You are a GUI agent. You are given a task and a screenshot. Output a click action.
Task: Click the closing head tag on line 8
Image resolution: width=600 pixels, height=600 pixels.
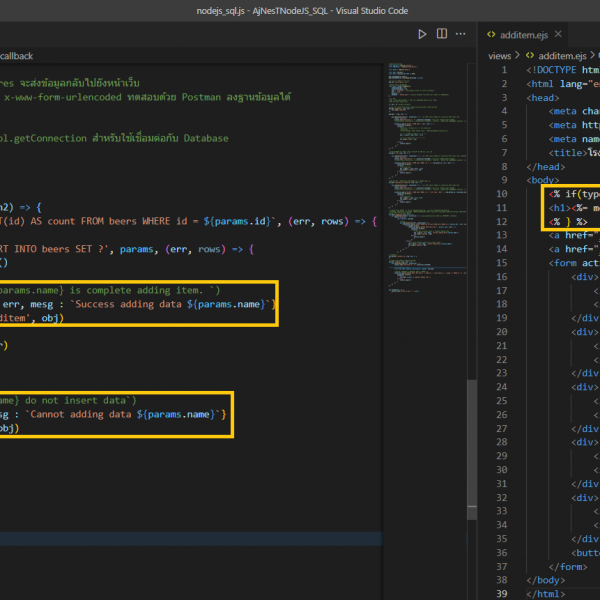545,166
